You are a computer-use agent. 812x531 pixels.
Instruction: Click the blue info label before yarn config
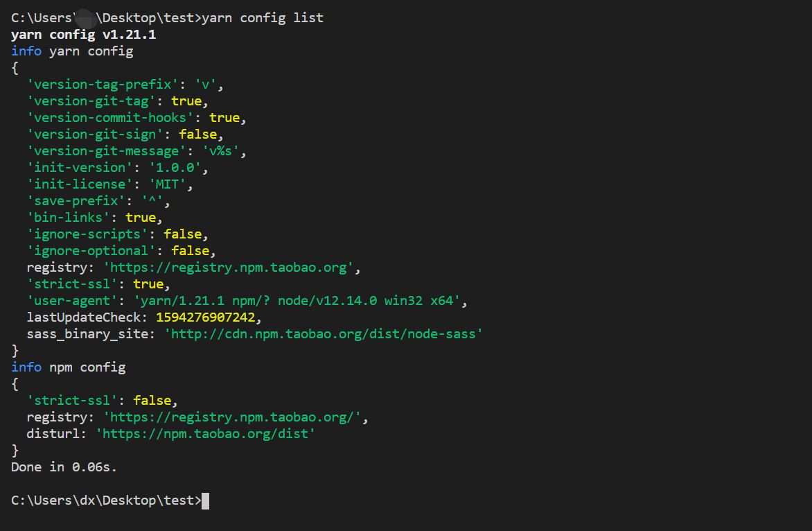point(26,51)
